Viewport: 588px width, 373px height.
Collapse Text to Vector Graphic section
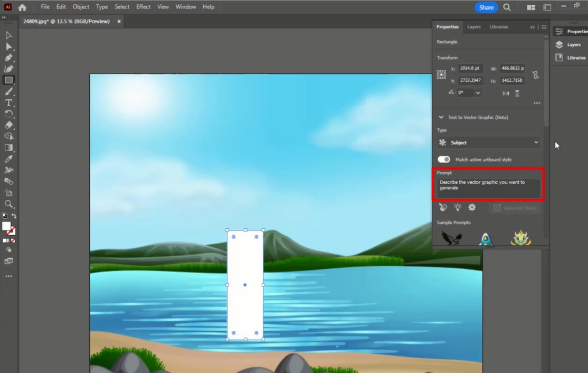point(441,117)
